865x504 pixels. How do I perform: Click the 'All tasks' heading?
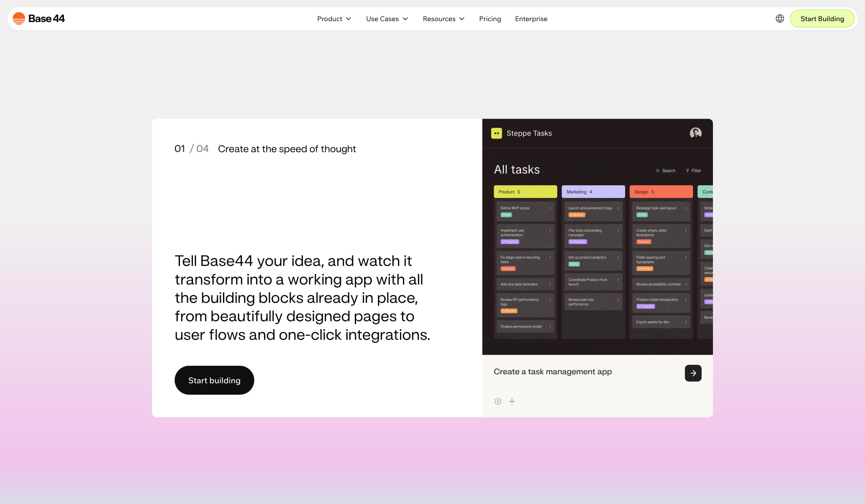pos(517,170)
